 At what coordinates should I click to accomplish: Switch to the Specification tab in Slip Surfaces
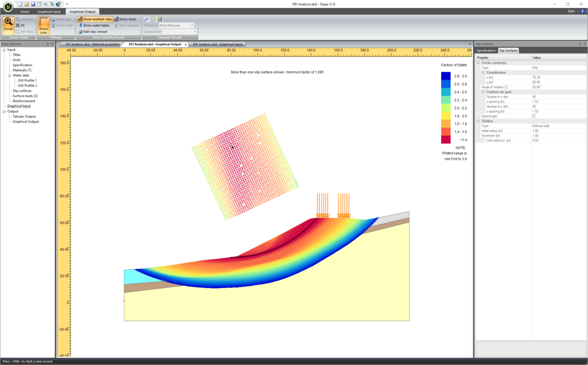tap(486, 50)
